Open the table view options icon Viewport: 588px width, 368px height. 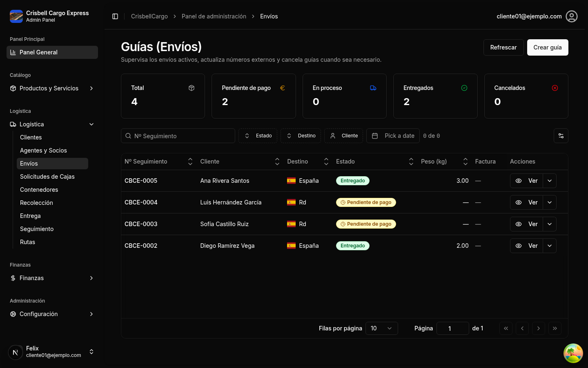(x=561, y=136)
